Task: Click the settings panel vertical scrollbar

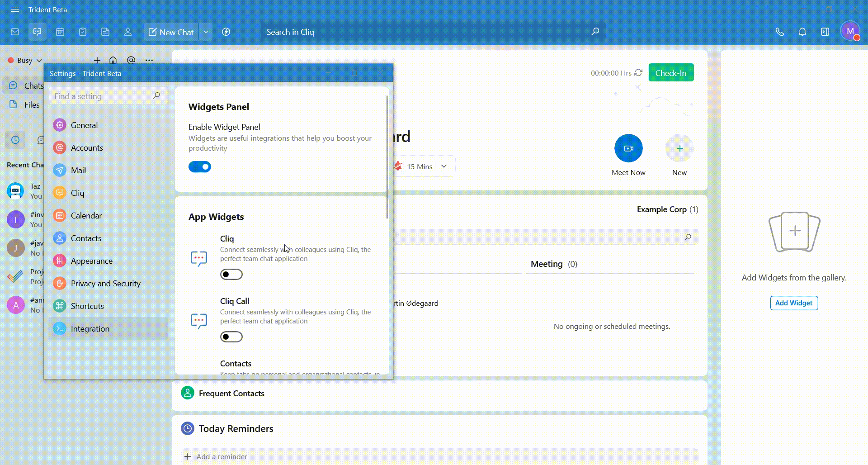Action: tap(387, 158)
